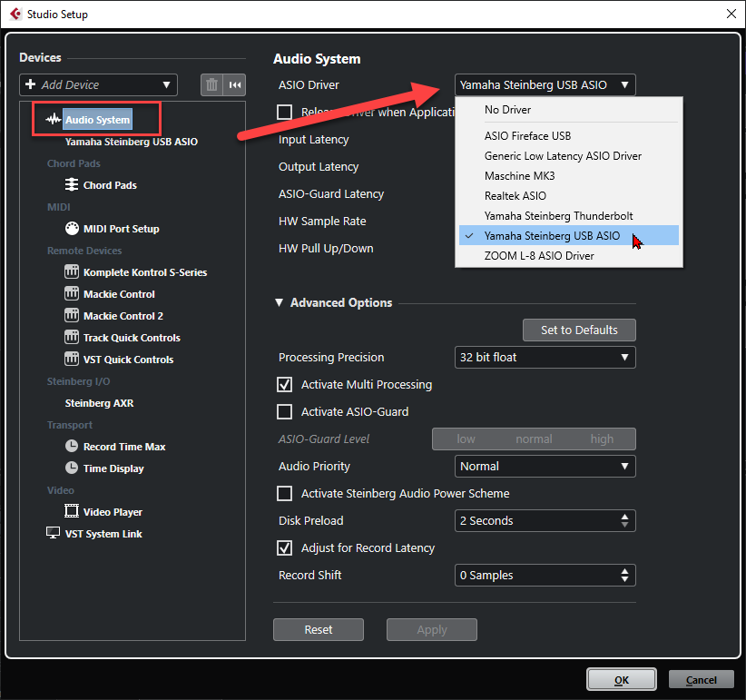This screenshot has height=700, width=746.
Task: Click the Time Display clock icon
Action: [72, 468]
